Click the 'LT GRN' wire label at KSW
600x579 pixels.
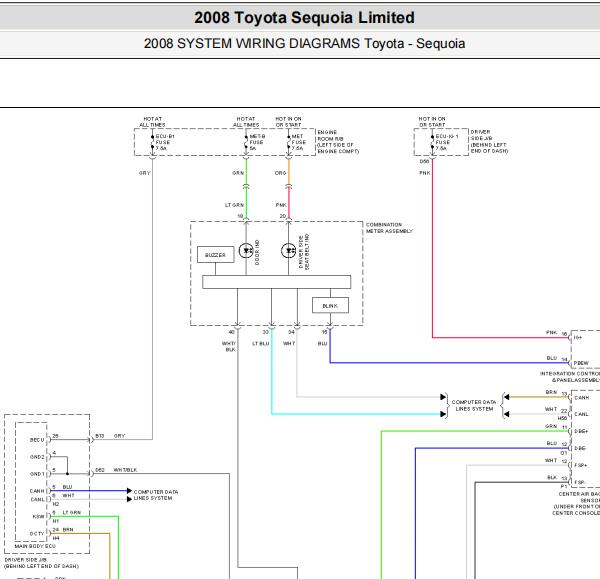click(x=72, y=512)
